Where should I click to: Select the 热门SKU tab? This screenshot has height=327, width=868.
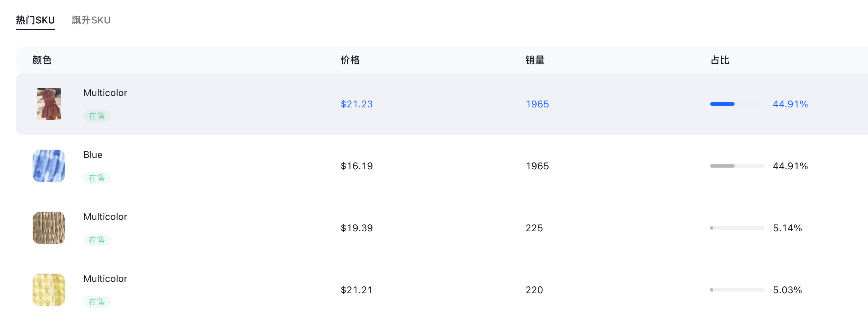35,20
